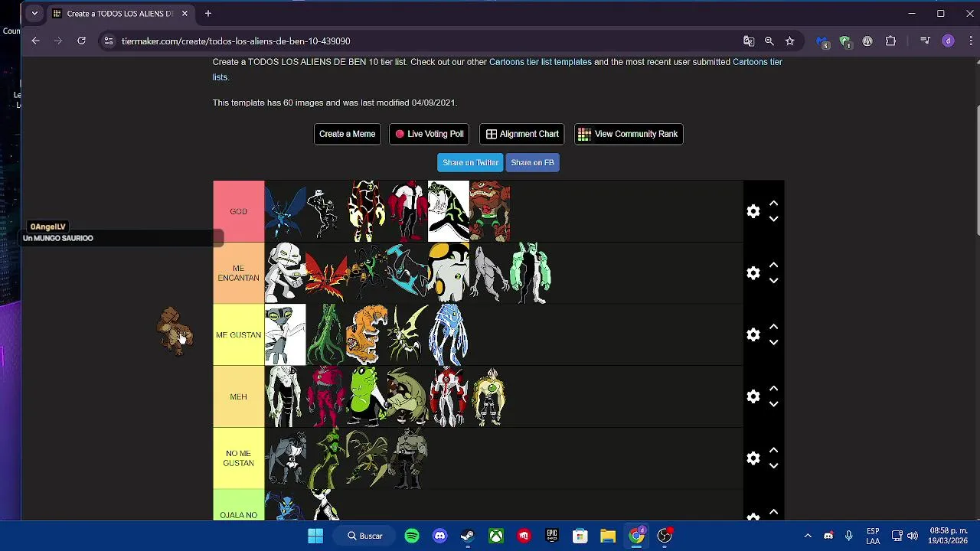Select the blue moth alien in GOD tier
The width and height of the screenshot is (980, 551).
(x=285, y=211)
